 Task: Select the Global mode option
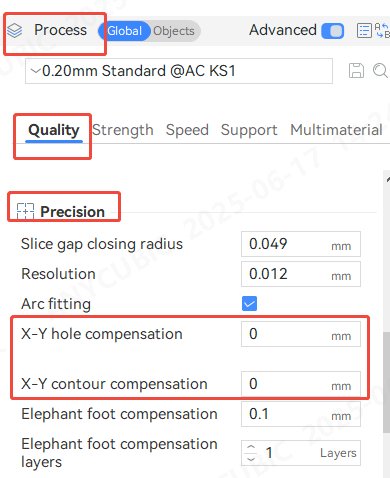click(x=124, y=31)
